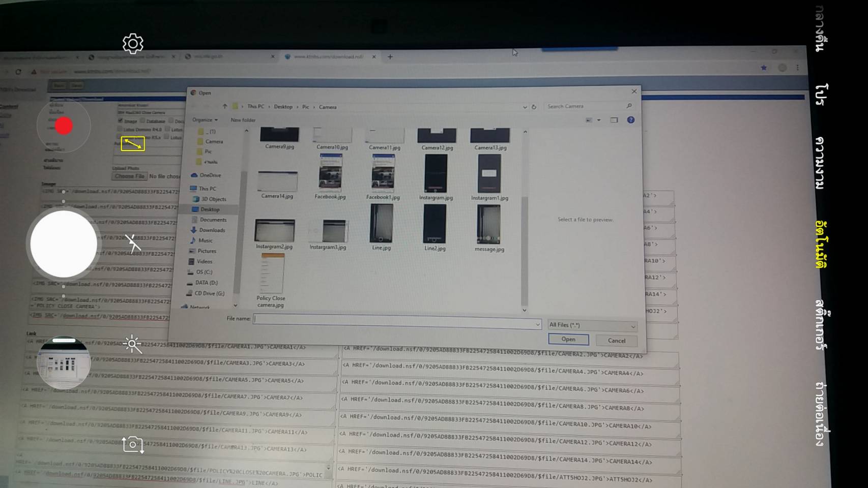Screen dimensions: 868x488
Task: Click Choose File button on web page
Action: point(130,176)
